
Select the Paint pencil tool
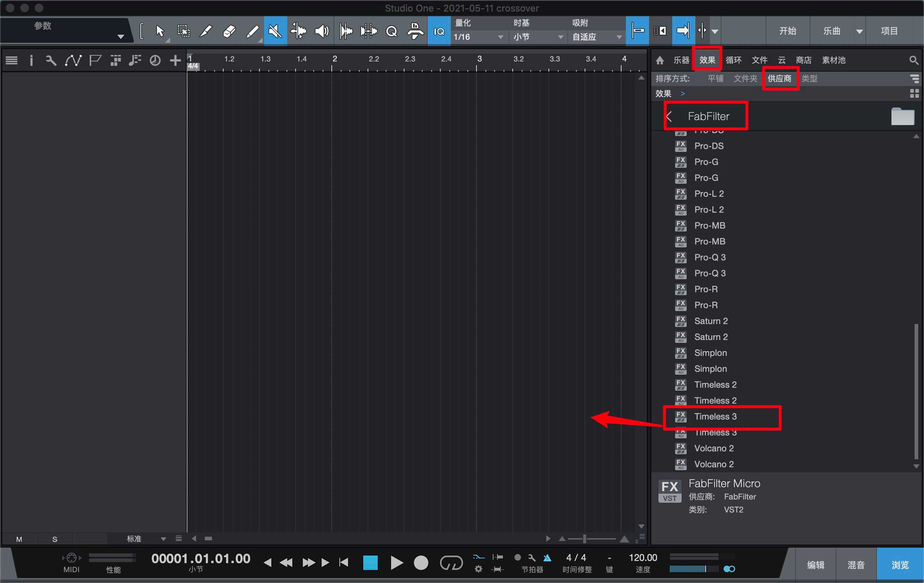point(253,31)
